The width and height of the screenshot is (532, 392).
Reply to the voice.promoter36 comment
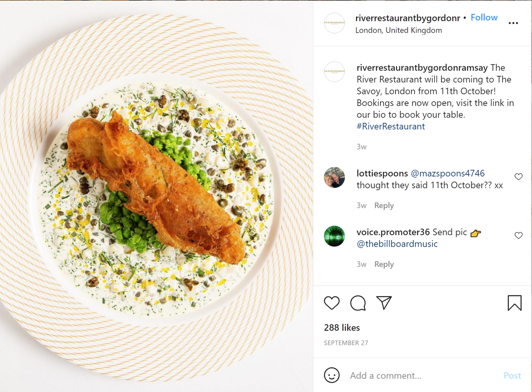(384, 264)
